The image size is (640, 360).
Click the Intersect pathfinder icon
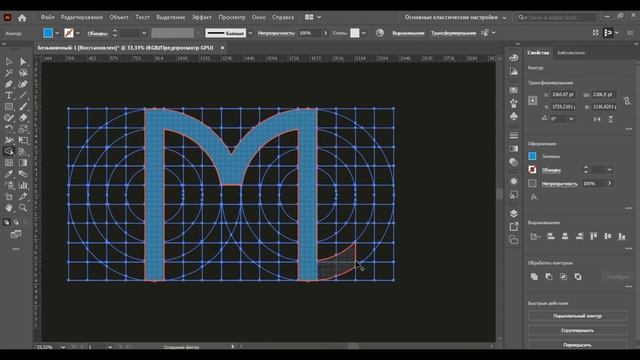pos(563,277)
